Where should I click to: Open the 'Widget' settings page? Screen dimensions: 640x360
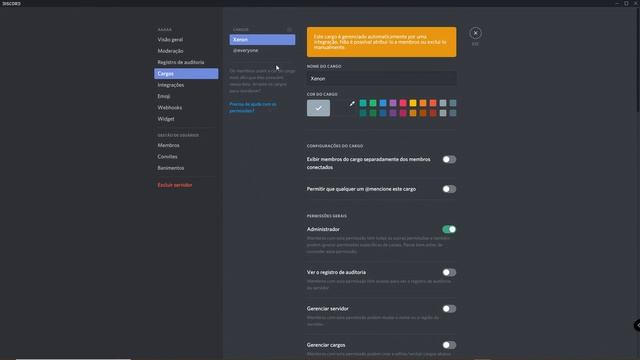[x=186, y=119]
